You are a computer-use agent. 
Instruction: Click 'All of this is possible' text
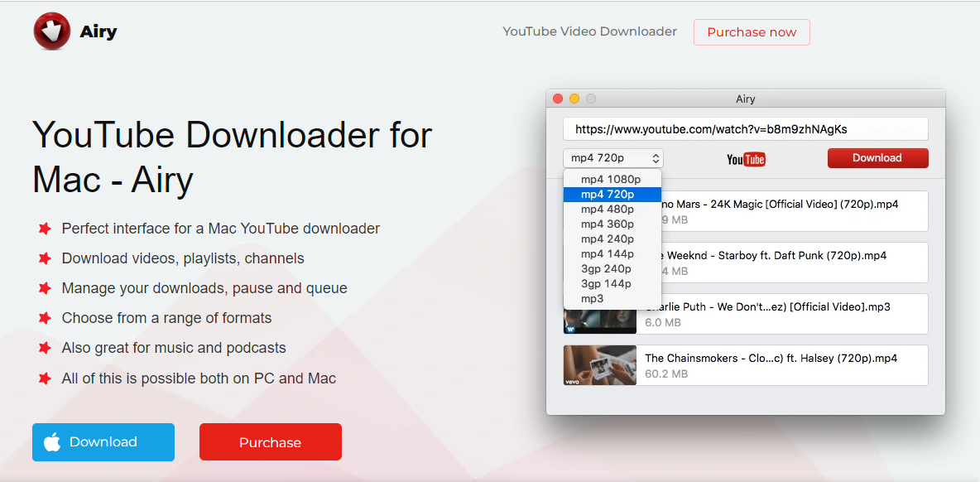pyautogui.click(x=199, y=378)
